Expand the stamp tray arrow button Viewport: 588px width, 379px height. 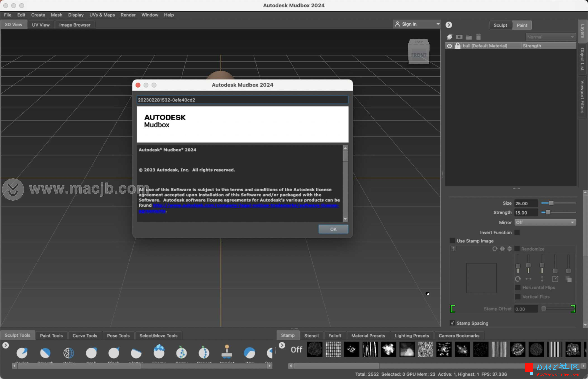coord(282,345)
